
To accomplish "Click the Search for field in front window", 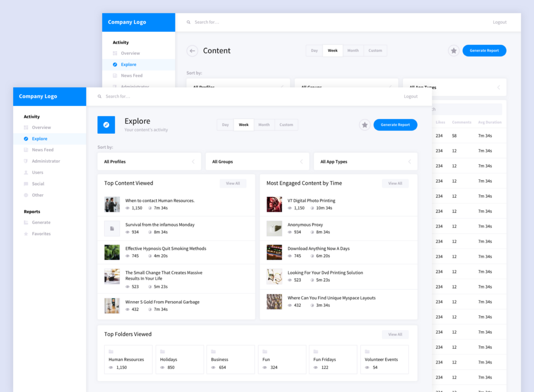I will point(118,96).
